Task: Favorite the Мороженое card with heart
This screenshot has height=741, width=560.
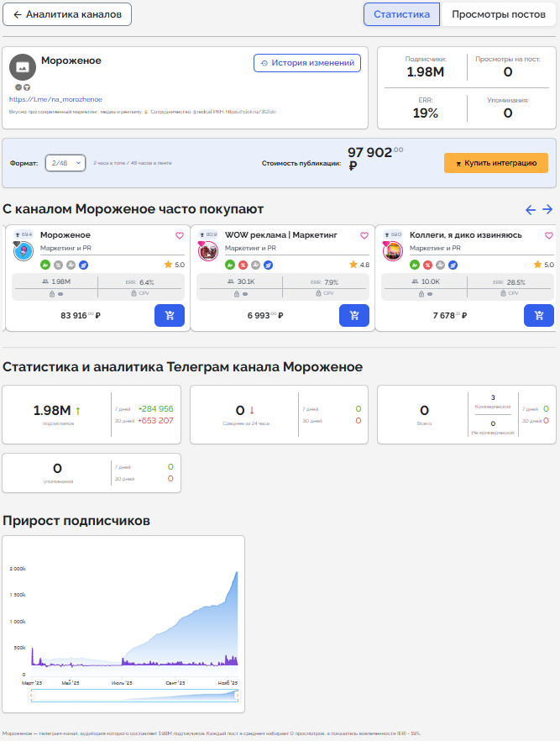Action: (x=179, y=236)
